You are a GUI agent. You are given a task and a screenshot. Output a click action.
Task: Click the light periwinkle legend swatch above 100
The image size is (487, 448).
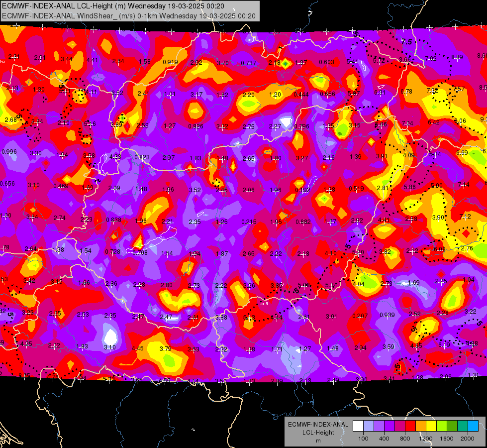point(369,426)
